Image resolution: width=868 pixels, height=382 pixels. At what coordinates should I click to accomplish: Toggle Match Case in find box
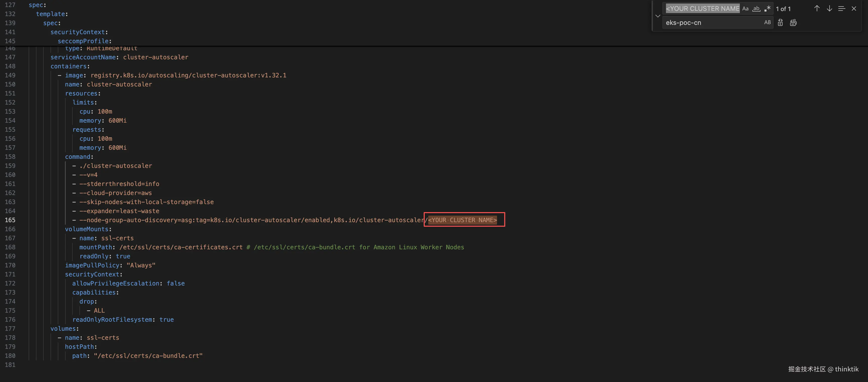coord(745,9)
